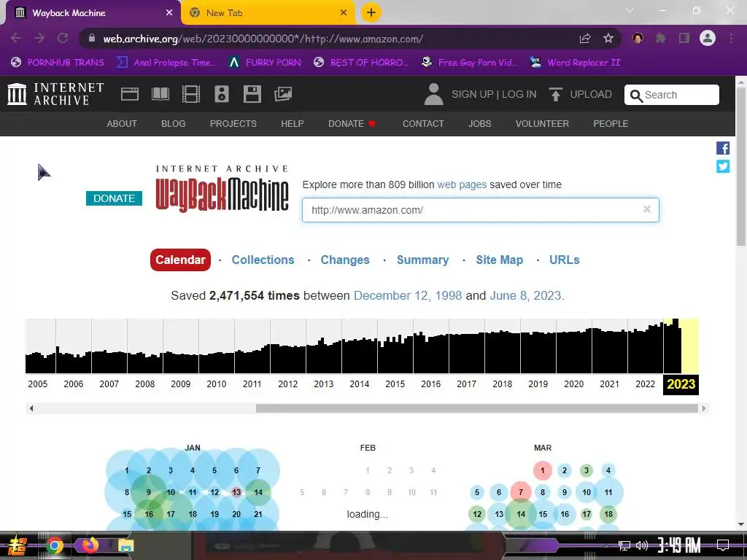Switch to Changes view
Image resolution: width=747 pixels, height=560 pixels.
coord(345,260)
